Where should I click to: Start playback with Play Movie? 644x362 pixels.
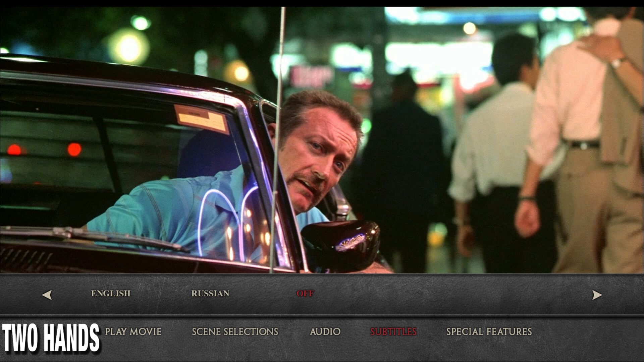pos(133,331)
